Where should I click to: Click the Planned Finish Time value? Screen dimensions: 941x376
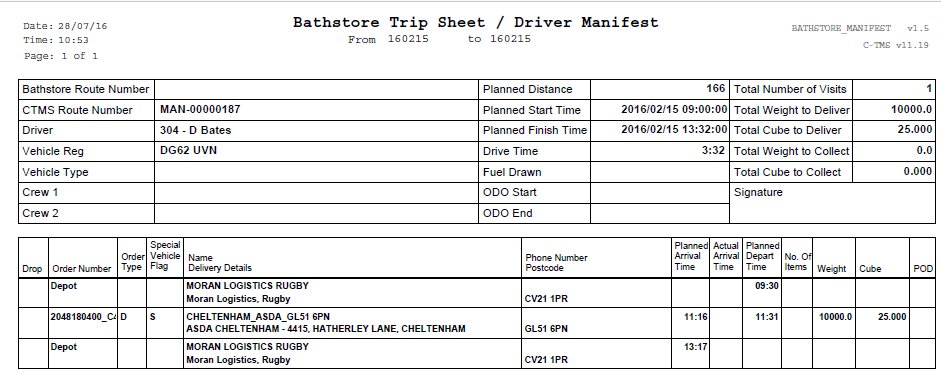(x=674, y=130)
